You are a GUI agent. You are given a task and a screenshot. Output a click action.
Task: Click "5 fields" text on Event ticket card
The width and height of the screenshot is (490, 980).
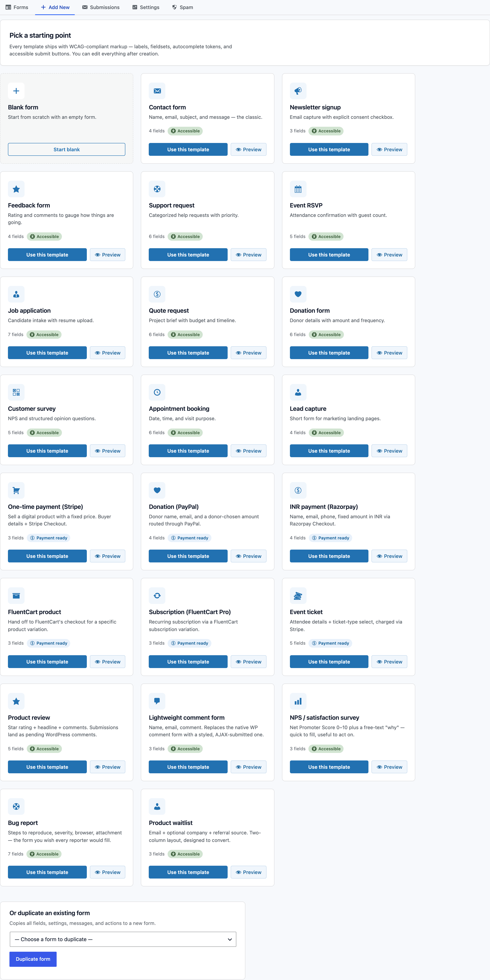click(x=297, y=643)
